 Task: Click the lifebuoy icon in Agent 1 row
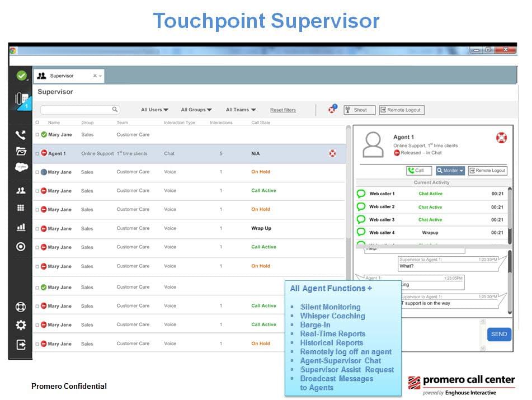click(x=332, y=153)
